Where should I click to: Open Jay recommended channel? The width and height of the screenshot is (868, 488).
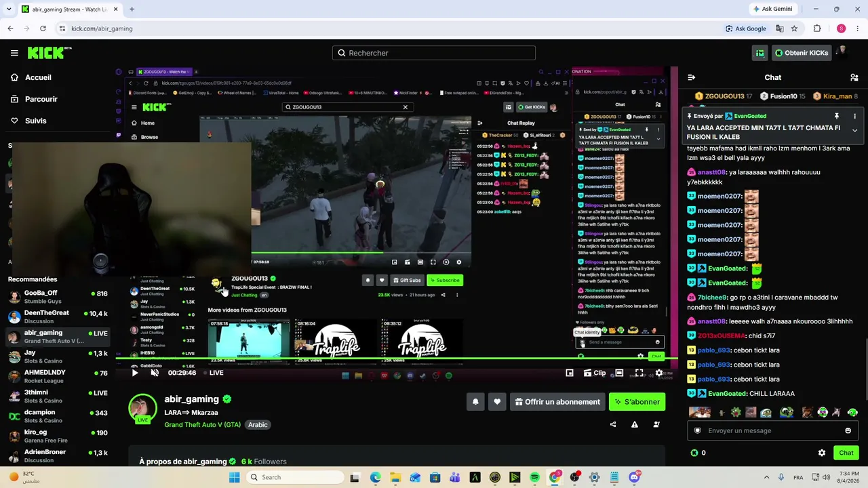pos(57,357)
